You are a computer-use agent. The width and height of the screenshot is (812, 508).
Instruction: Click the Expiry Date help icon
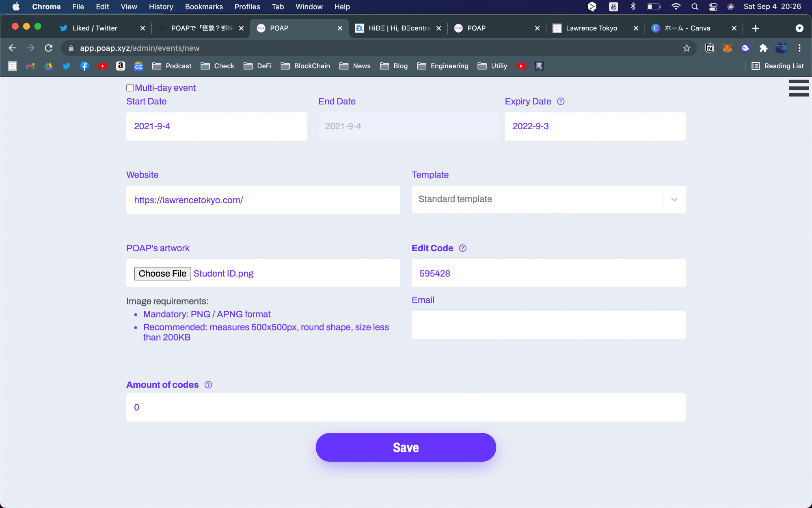point(561,102)
